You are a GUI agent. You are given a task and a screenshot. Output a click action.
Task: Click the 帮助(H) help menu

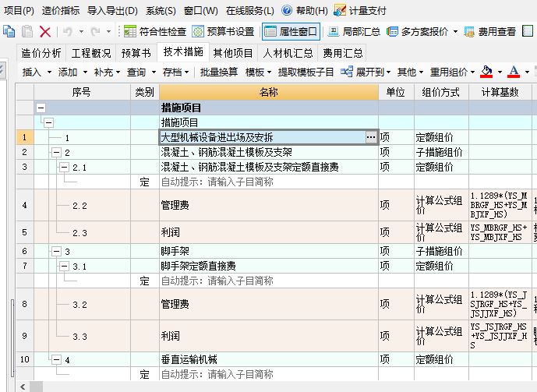point(312,11)
